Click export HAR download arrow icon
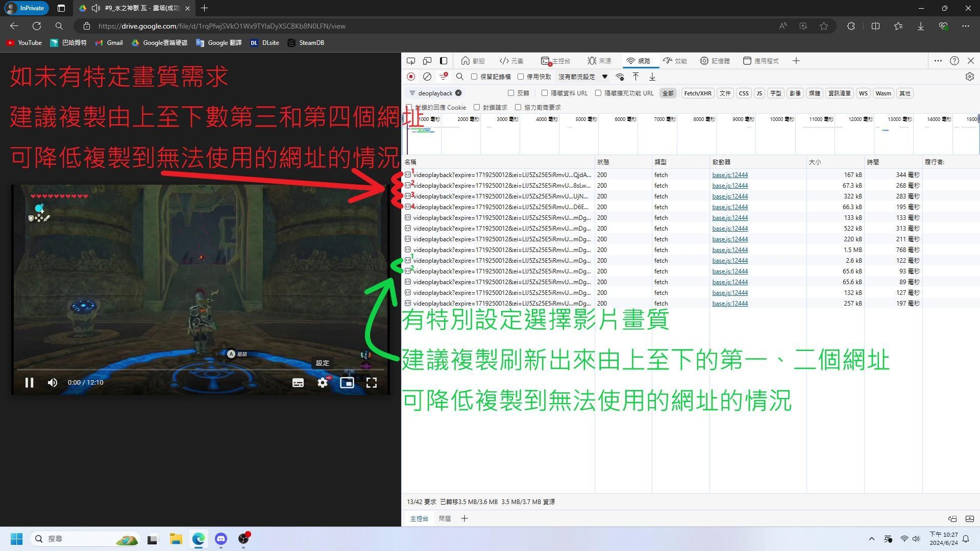Viewport: 980px width, 551px height. point(652,77)
